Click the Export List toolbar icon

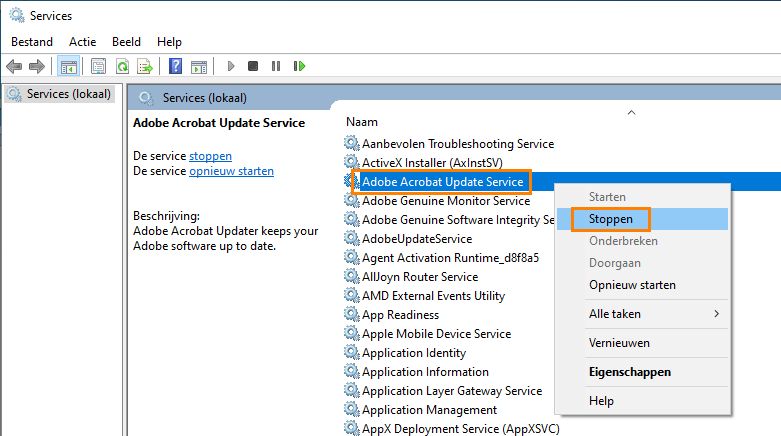tap(145, 66)
